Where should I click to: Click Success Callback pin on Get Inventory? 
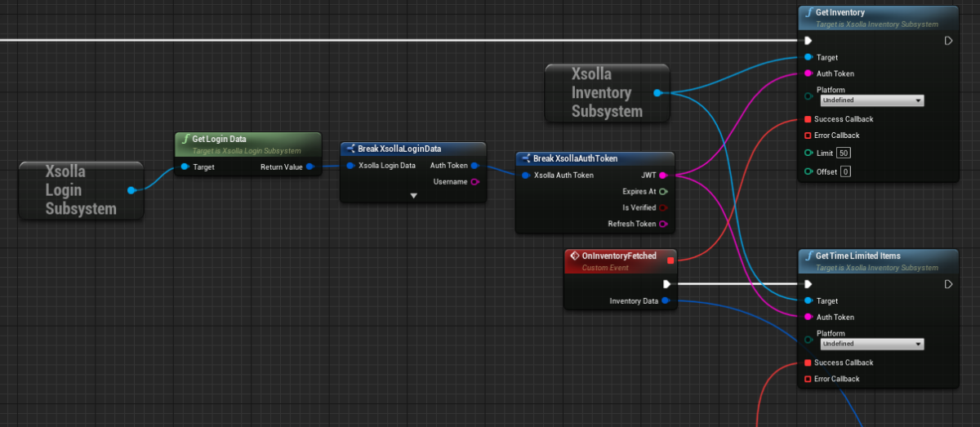pos(808,119)
